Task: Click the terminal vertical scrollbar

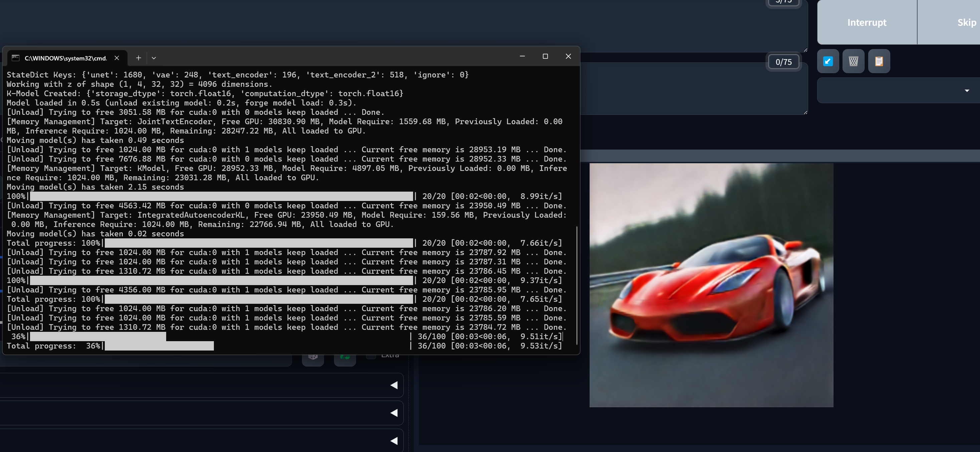Action: coord(577,285)
